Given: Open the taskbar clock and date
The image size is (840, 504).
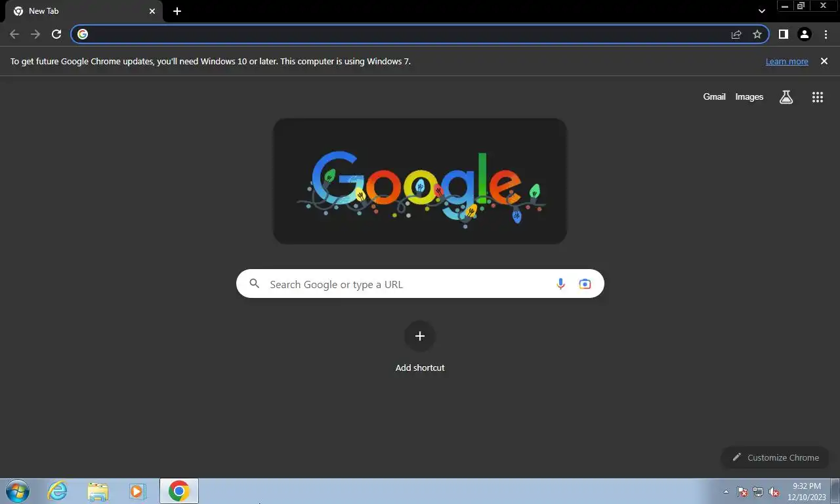Looking at the screenshot, I should (x=807, y=492).
